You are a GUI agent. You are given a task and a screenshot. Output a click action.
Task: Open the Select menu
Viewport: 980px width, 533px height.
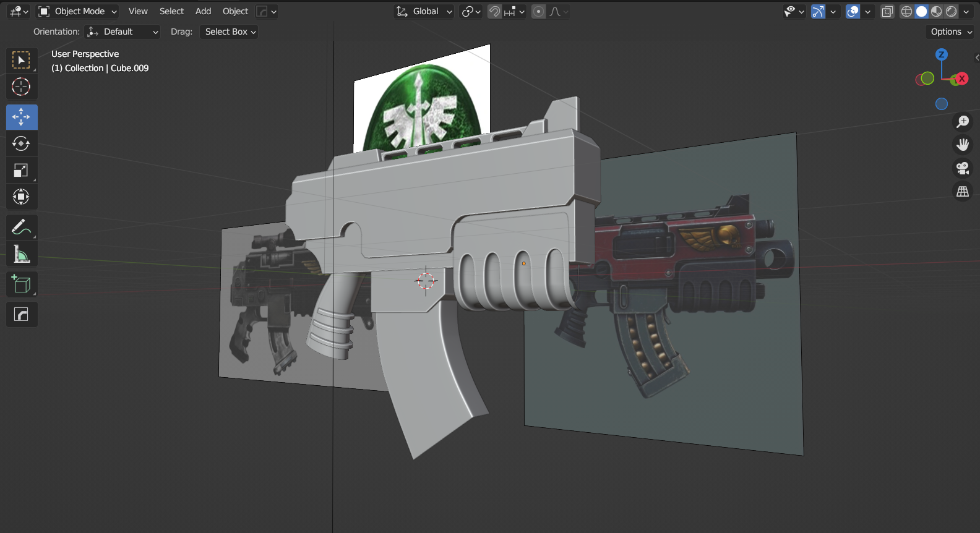(171, 11)
